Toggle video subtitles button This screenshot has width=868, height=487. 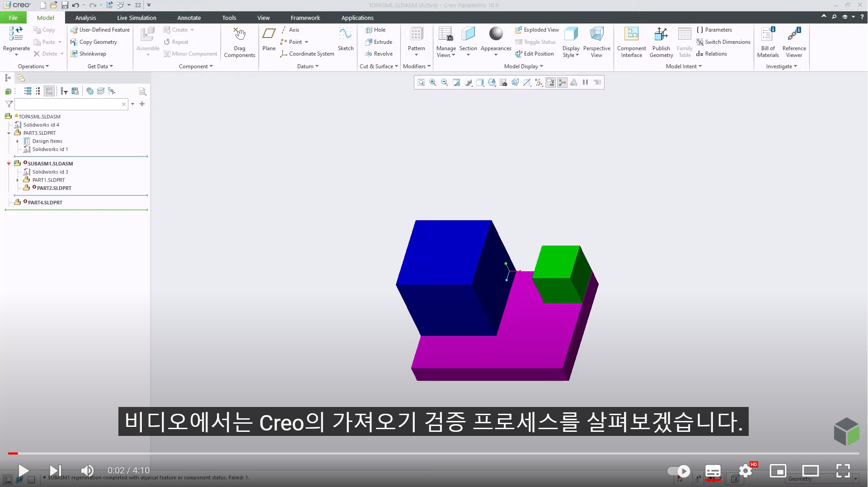(x=713, y=471)
